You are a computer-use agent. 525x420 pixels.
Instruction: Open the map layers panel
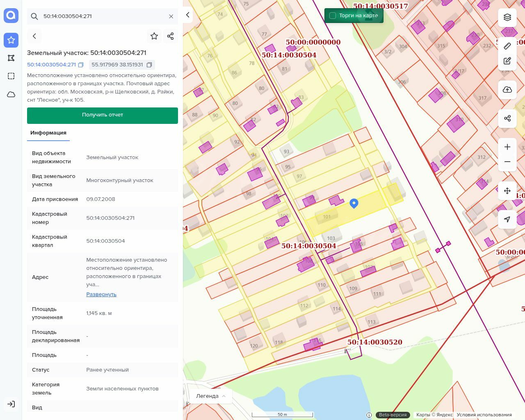point(507,17)
